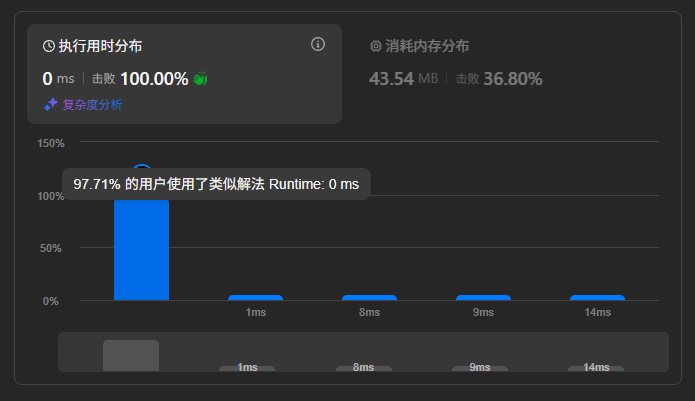This screenshot has height=401, width=695.
Task: Click the green clapping hands icon
Action: tap(200, 79)
